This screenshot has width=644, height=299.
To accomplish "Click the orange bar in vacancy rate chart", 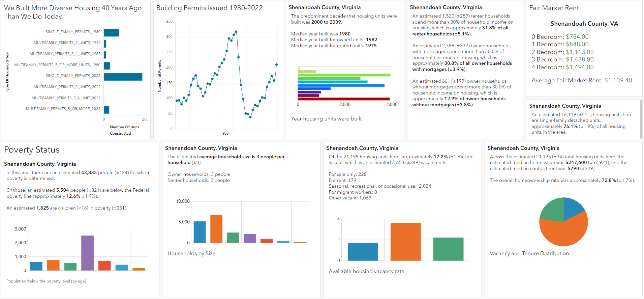I will click(x=405, y=242).
